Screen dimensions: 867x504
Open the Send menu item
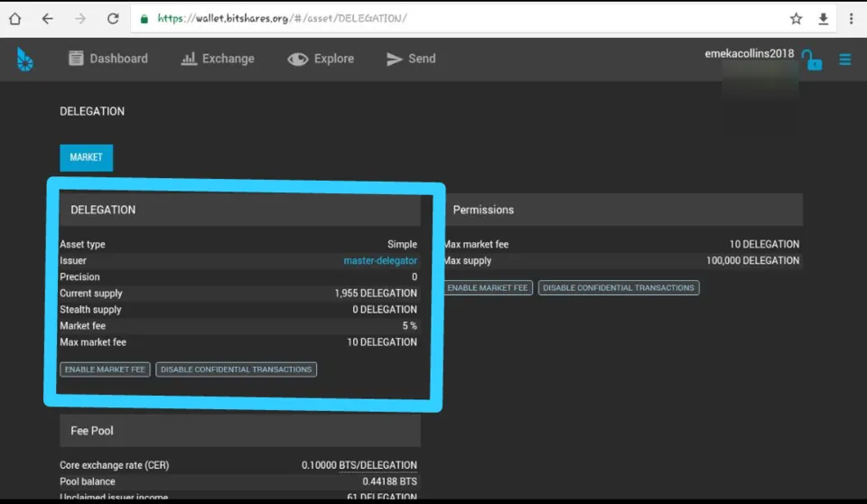click(411, 58)
